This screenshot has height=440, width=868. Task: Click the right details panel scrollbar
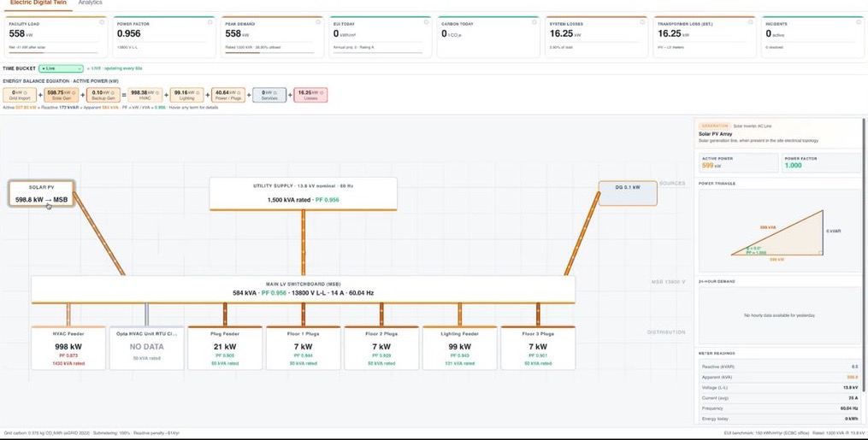(x=864, y=255)
